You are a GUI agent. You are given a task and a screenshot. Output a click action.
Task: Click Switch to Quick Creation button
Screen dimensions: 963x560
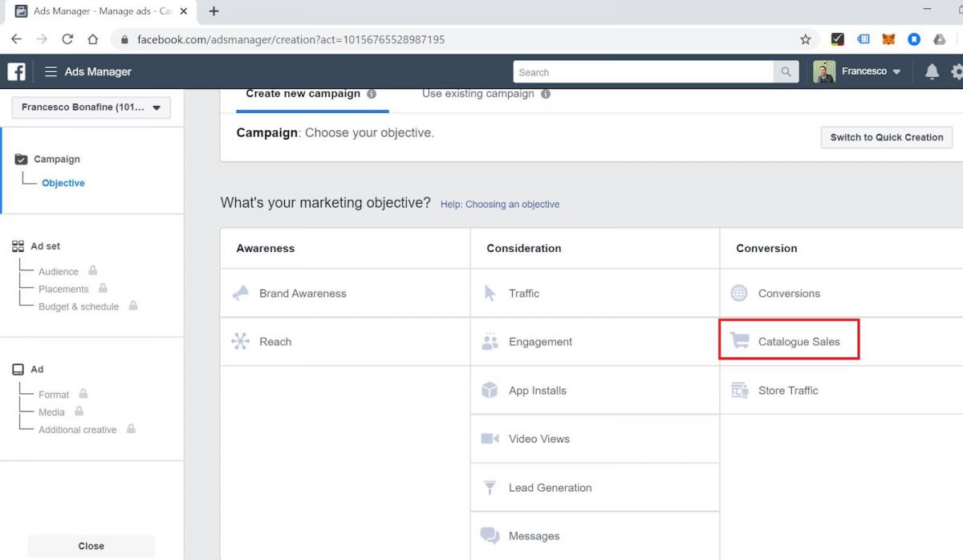click(x=887, y=137)
